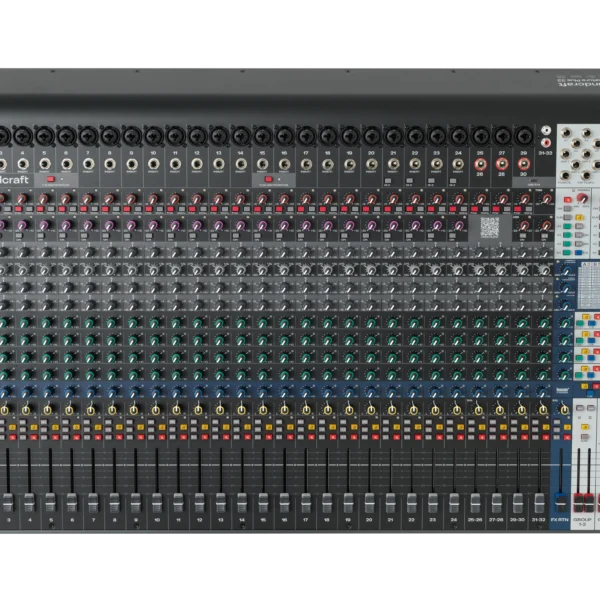Click the '31-32' label below the faders
Image resolution: width=600 pixels, height=600 pixels.
tap(538, 520)
